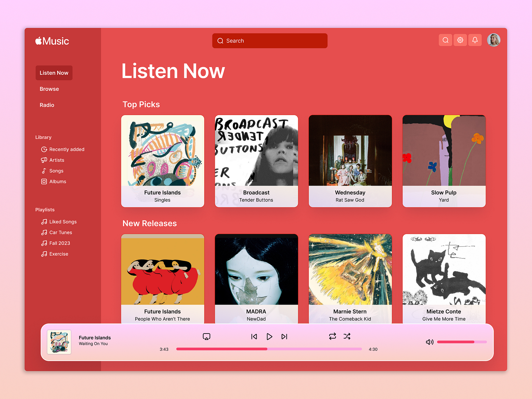Click the Songs note icon

click(x=44, y=171)
